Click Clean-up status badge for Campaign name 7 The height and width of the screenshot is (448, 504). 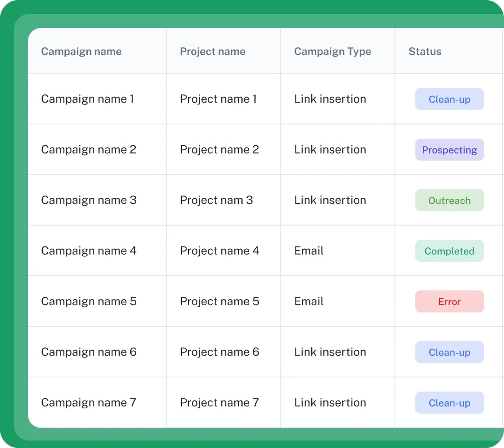coord(449,403)
